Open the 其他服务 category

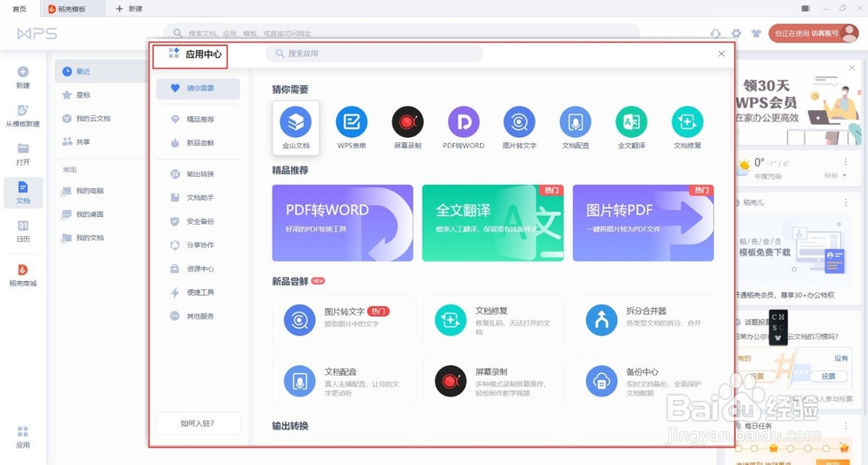tap(198, 316)
